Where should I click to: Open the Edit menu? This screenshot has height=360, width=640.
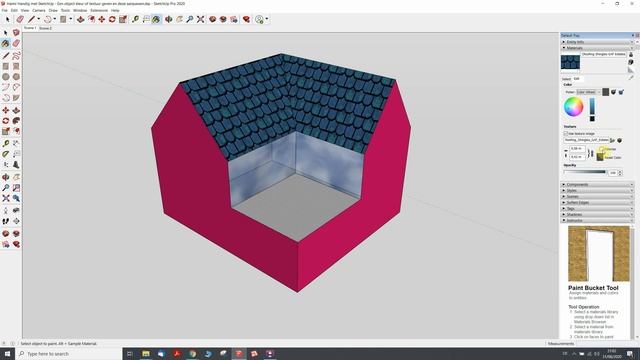(14, 10)
